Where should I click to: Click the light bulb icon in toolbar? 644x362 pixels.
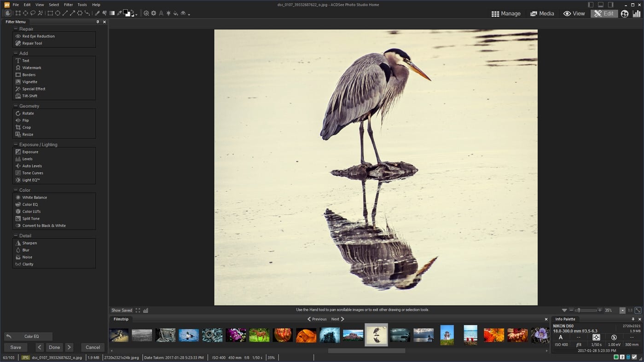click(x=168, y=13)
